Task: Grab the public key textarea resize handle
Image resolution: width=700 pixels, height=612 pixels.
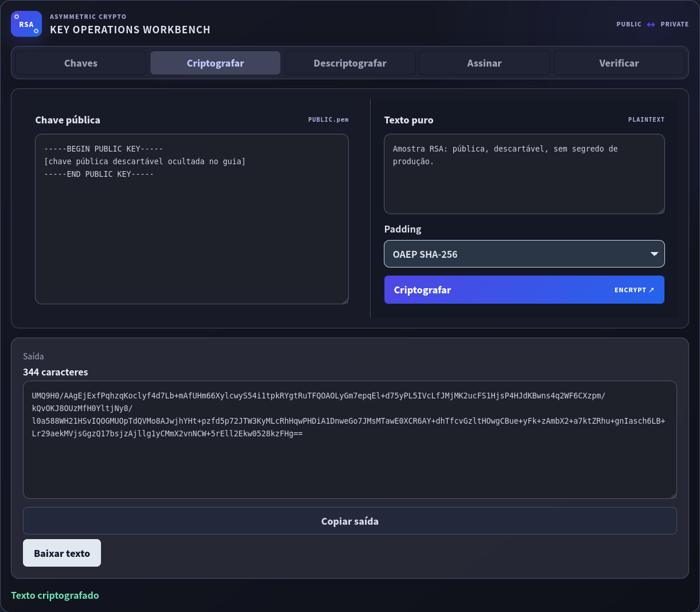Action: point(345,300)
